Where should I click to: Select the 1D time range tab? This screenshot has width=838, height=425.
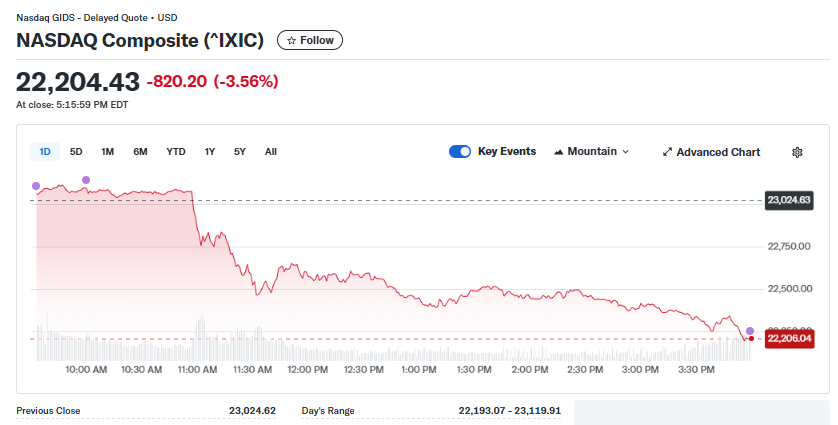click(x=45, y=152)
